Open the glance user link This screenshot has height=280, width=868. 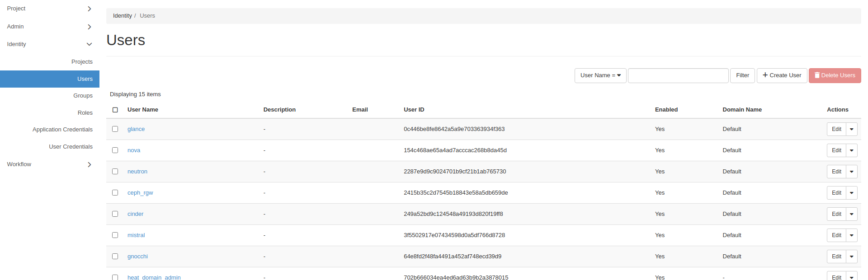point(136,129)
